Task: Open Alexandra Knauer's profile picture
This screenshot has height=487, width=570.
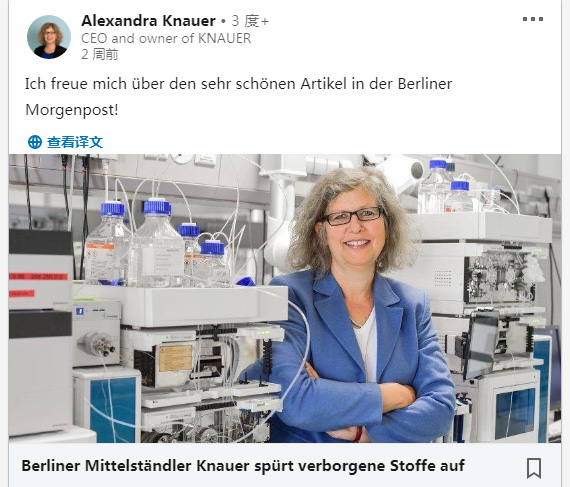Action: point(49,37)
